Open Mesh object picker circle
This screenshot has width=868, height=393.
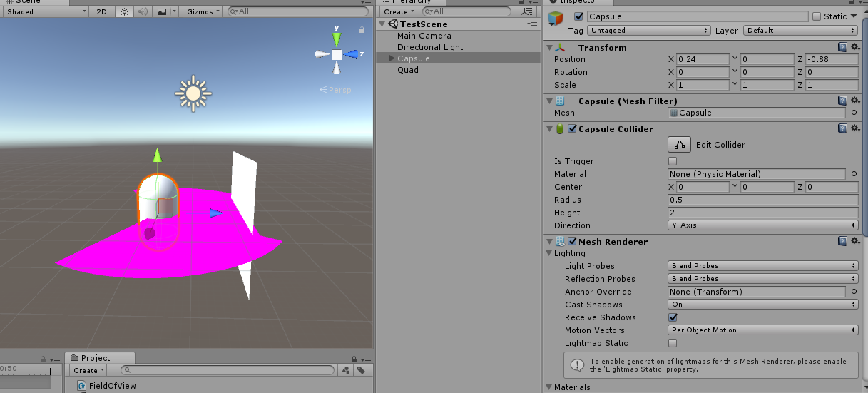854,113
